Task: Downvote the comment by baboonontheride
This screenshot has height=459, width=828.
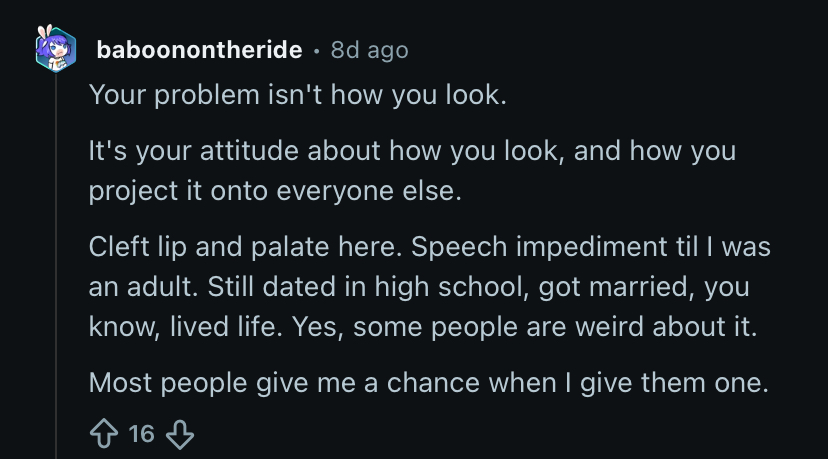Action: click(x=178, y=433)
